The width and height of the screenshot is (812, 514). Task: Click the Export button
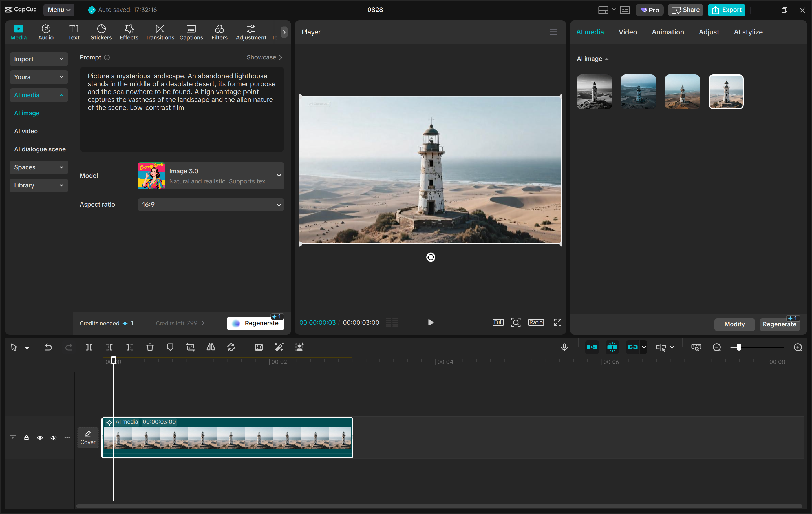726,10
